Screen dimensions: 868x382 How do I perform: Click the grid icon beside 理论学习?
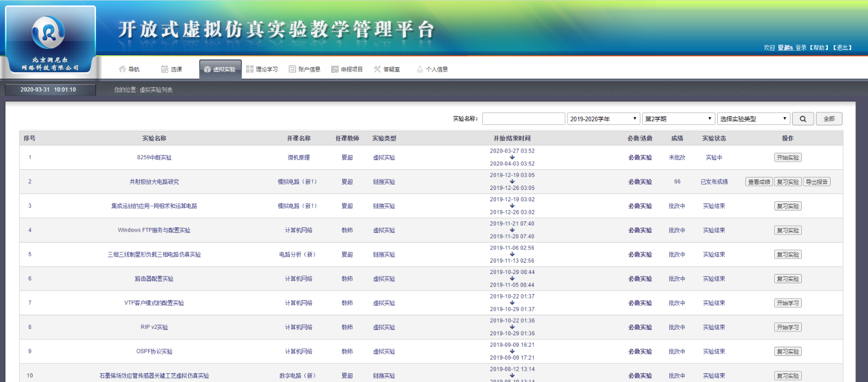point(250,69)
